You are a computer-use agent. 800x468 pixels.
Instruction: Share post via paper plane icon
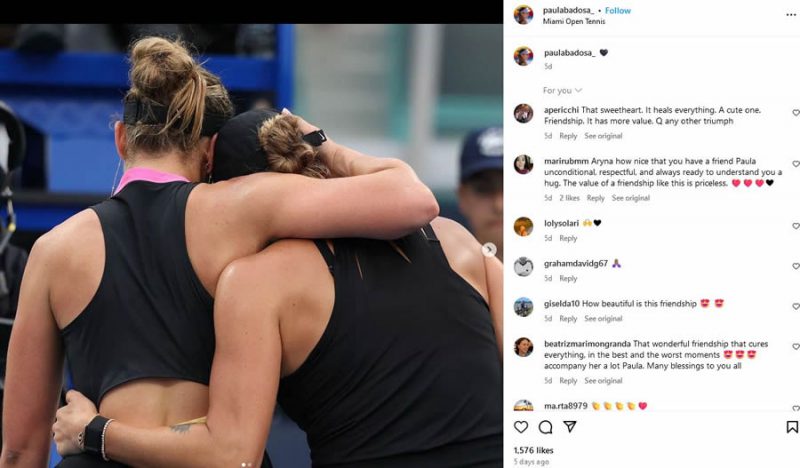[x=570, y=427]
